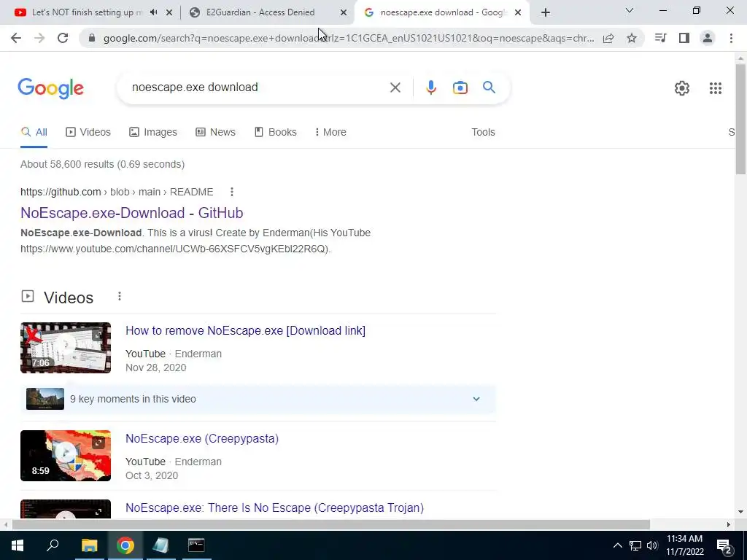
Task: Start voice search with microphone icon
Action: [x=431, y=87]
